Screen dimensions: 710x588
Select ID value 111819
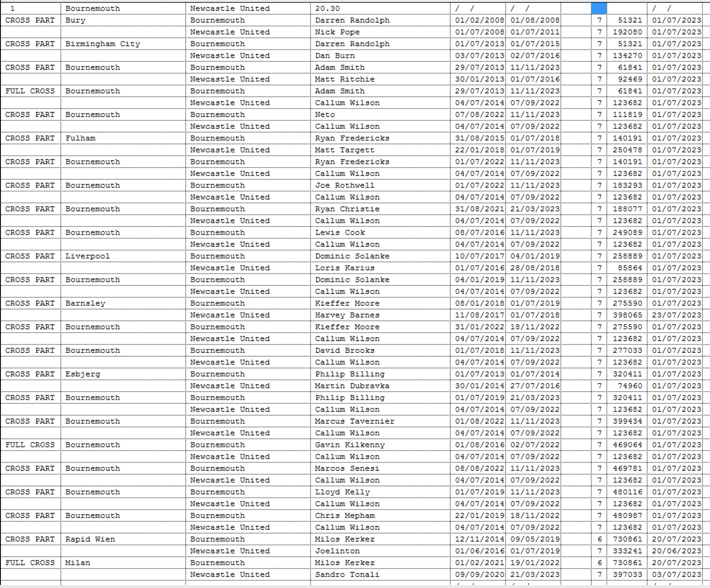tap(627, 115)
